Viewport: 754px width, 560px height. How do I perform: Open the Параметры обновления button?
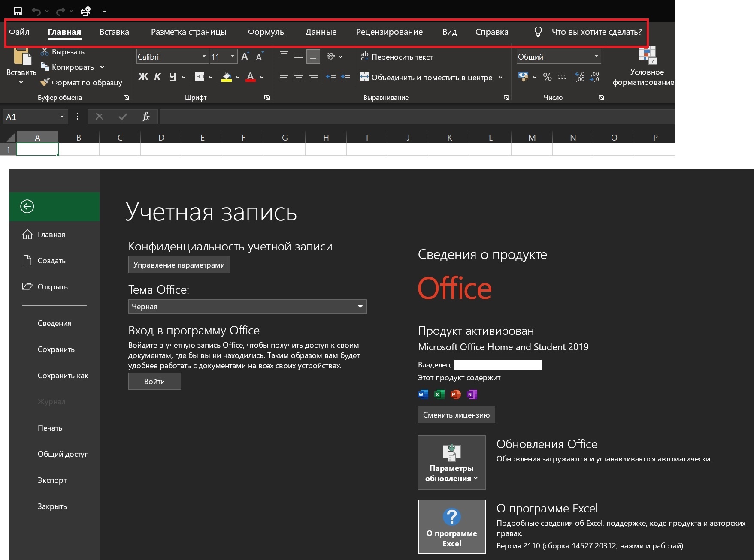pyautogui.click(x=451, y=462)
